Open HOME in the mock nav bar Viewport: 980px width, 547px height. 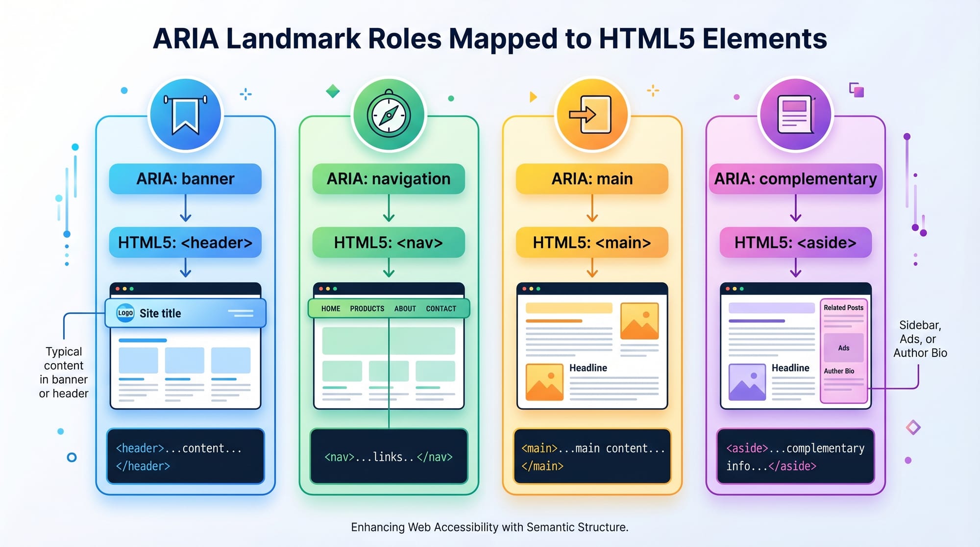(331, 309)
